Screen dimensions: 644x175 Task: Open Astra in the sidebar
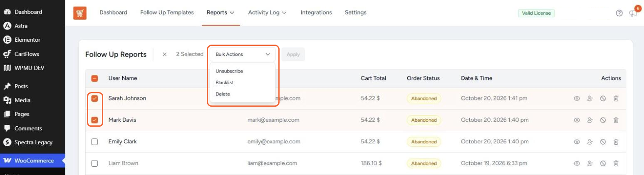coord(21,26)
